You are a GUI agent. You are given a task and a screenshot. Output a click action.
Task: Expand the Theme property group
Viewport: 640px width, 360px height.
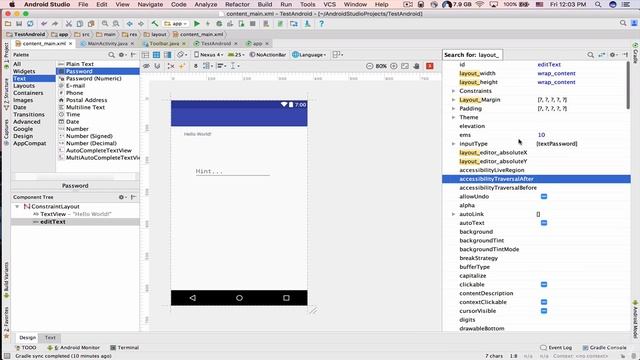coord(453,117)
